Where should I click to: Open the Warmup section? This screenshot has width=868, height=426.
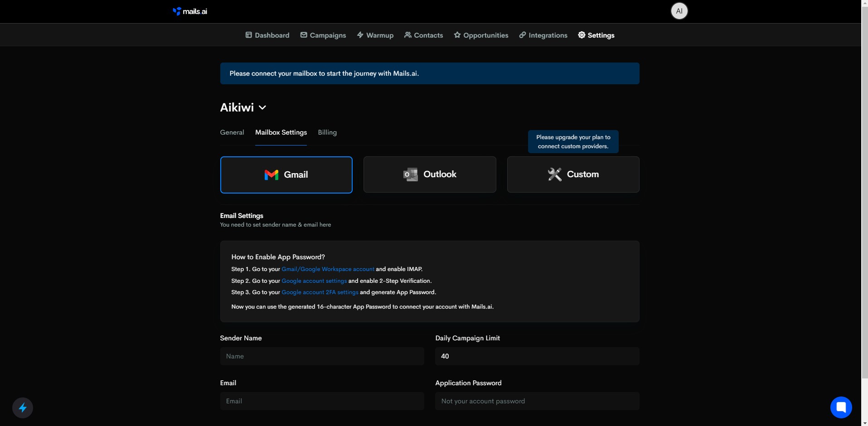tap(375, 35)
